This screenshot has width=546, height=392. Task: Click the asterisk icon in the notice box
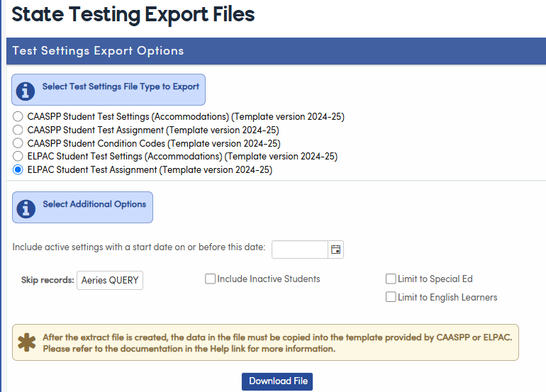pyautogui.click(x=27, y=342)
